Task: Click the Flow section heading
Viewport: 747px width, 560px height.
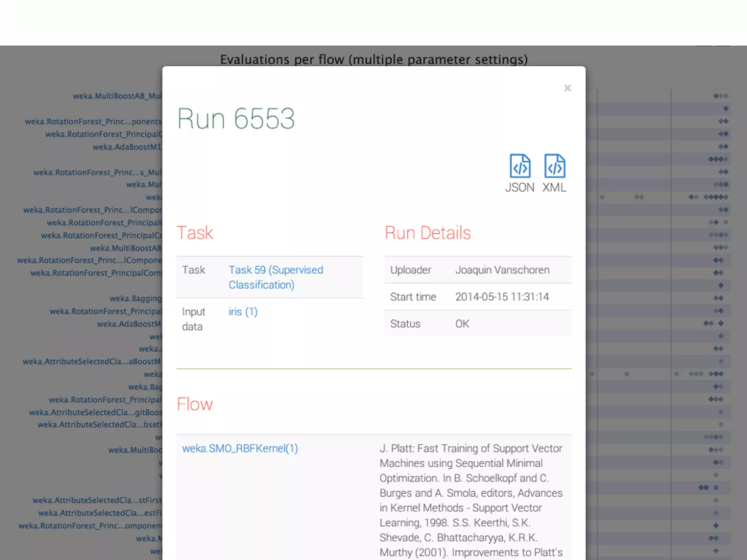Action: pos(194,404)
